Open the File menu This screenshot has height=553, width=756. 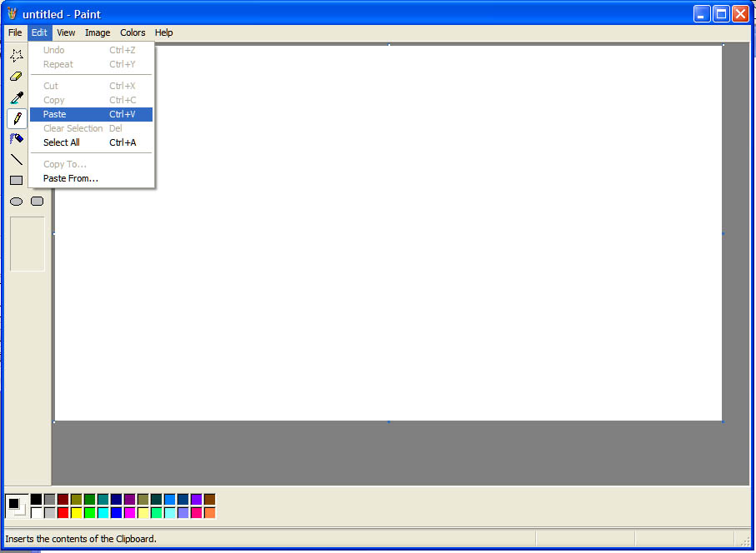coord(15,32)
